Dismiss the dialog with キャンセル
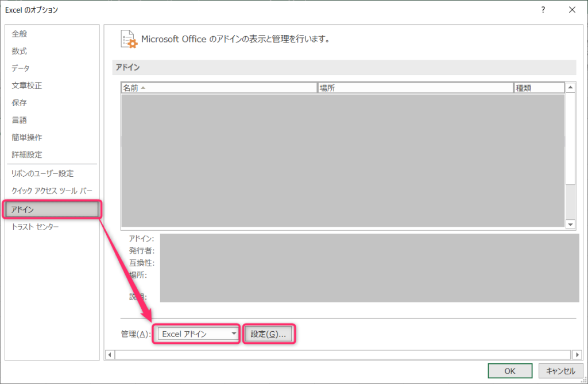Image resolution: width=588 pixels, height=384 pixels. click(x=560, y=370)
